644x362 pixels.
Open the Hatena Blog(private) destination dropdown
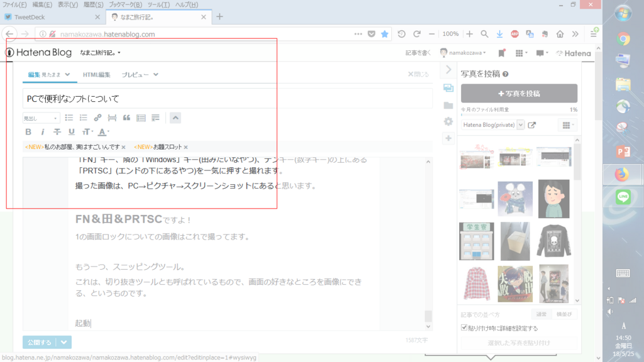pos(494,124)
